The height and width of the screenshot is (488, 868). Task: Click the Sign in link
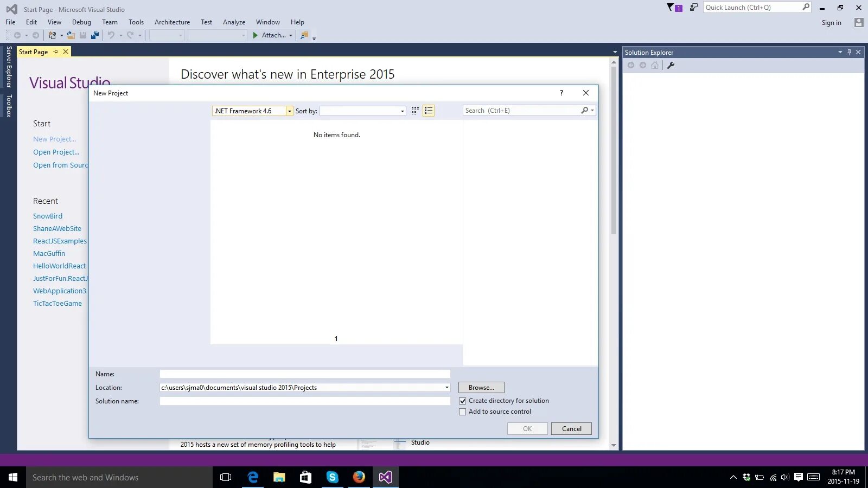pos(831,23)
